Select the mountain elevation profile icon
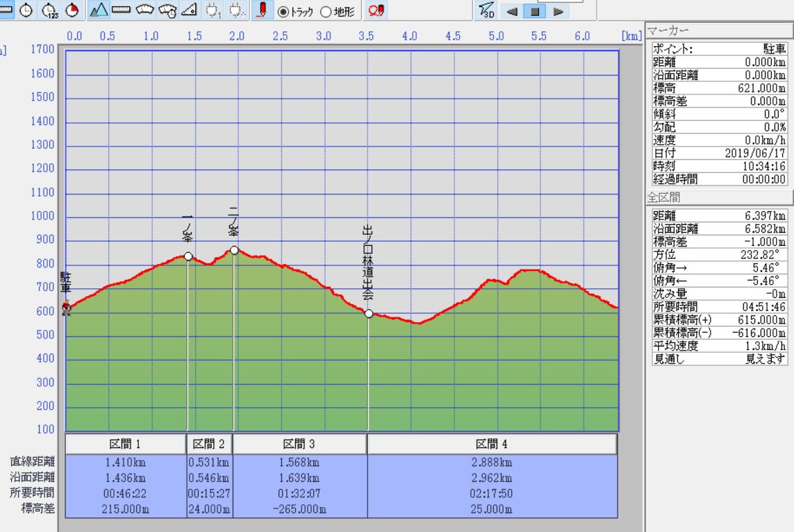The width and height of the screenshot is (794, 532). click(98, 10)
